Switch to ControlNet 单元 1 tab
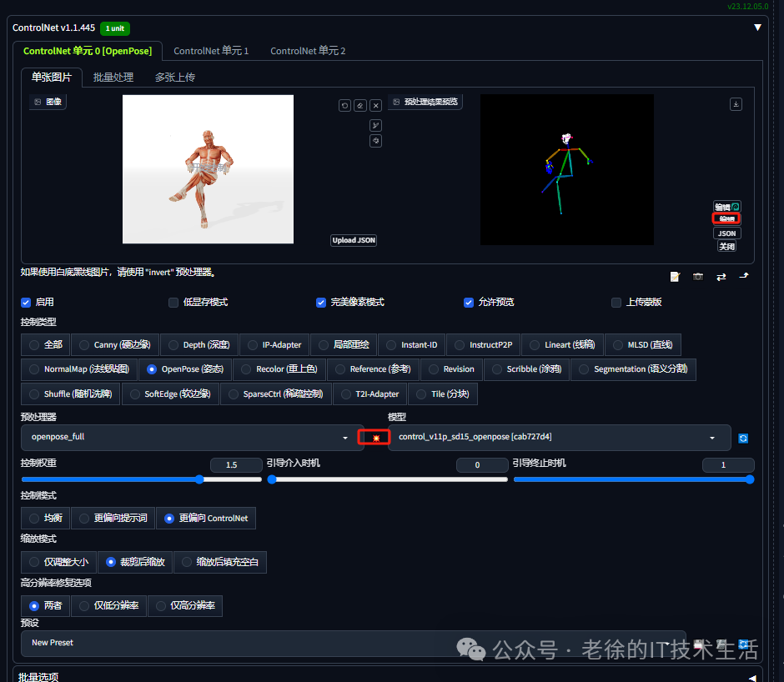The width and height of the screenshot is (784, 682). point(210,51)
